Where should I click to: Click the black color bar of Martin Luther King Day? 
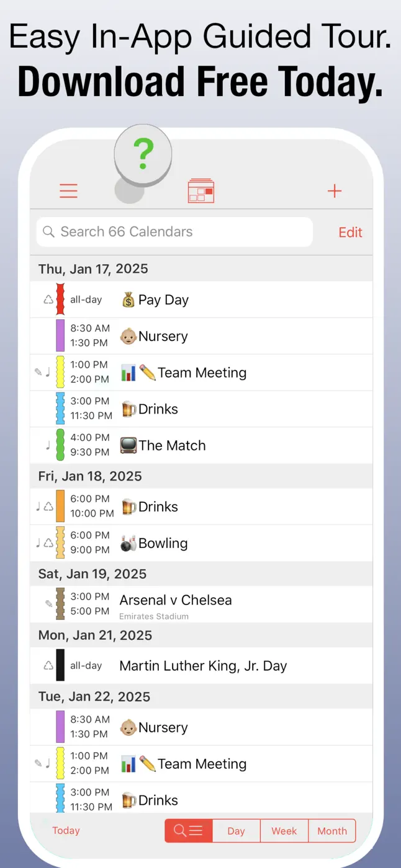60,665
